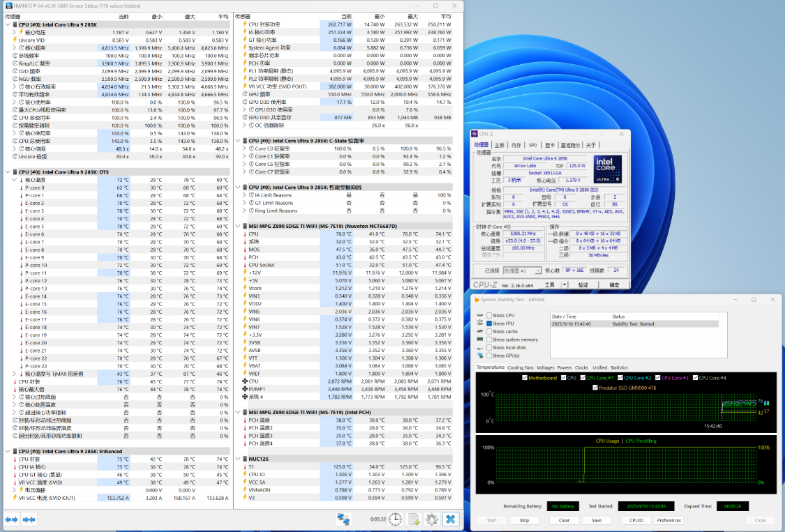The width and height of the screenshot is (785, 532).
Task: Enable the Stress CPU checkbox
Action: pos(489,316)
